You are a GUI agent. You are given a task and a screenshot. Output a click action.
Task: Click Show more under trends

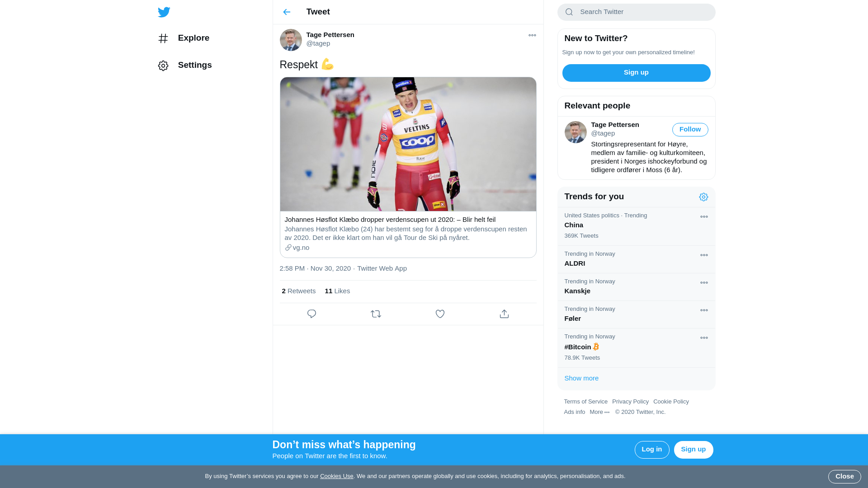(x=581, y=378)
